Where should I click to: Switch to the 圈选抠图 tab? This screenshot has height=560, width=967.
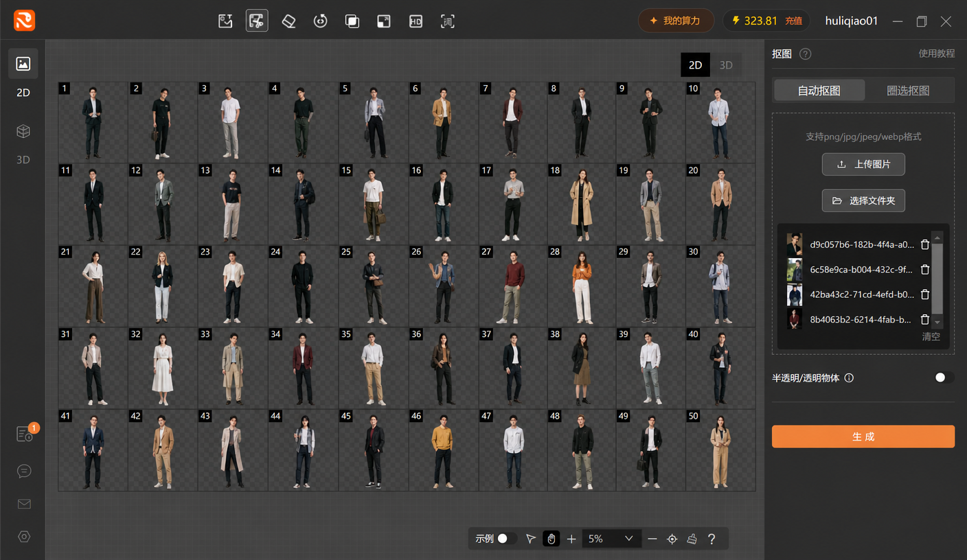[908, 91]
